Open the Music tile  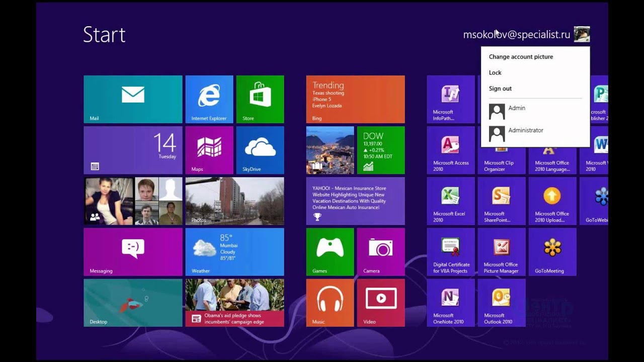tap(330, 303)
